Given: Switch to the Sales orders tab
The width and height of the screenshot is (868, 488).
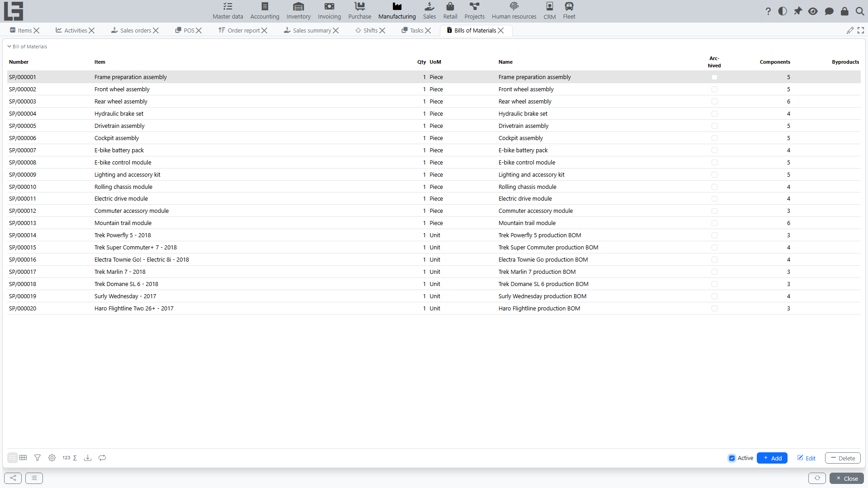Looking at the screenshot, I should coord(132,30).
